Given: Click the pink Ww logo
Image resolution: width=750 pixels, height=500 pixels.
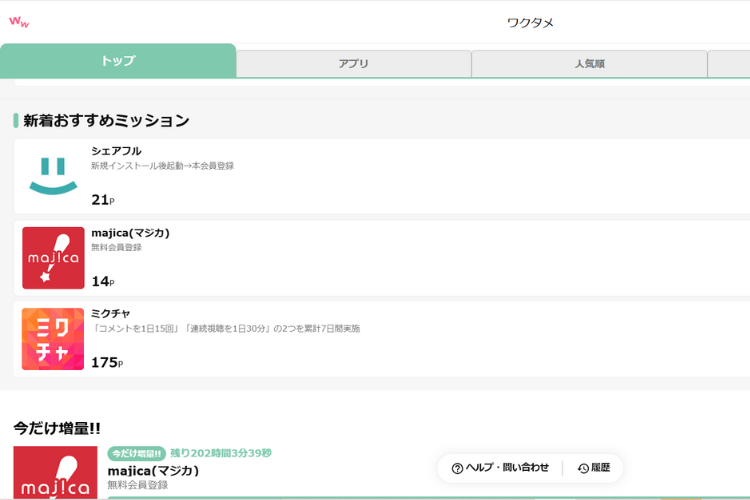Looking at the screenshot, I should [x=19, y=22].
